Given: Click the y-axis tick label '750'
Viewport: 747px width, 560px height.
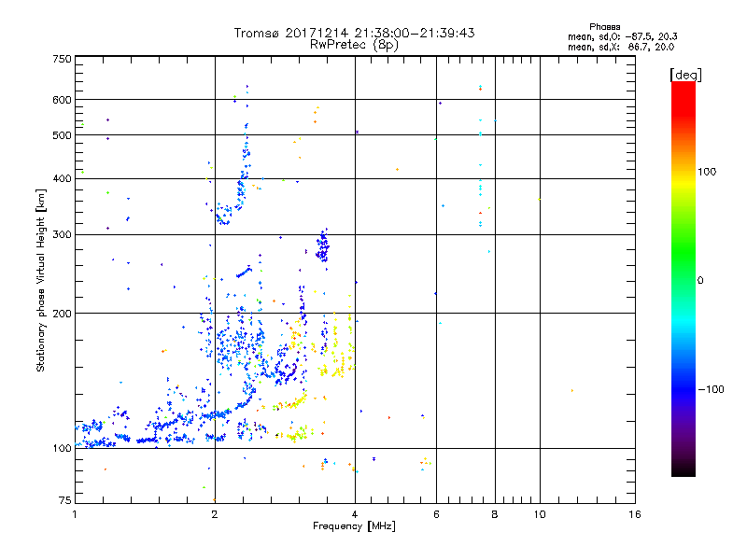Looking at the screenshot, I should [x=62, y=59].
